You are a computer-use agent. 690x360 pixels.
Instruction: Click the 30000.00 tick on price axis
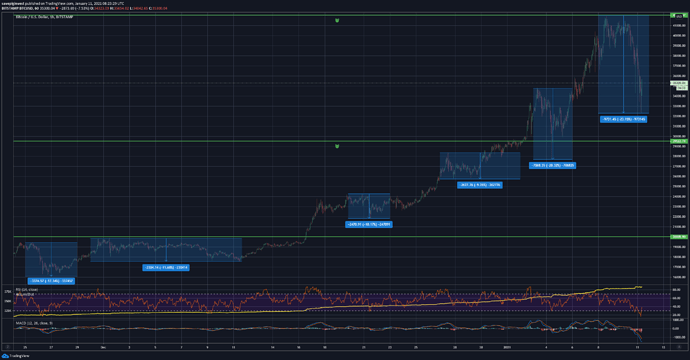coord(679,136)
